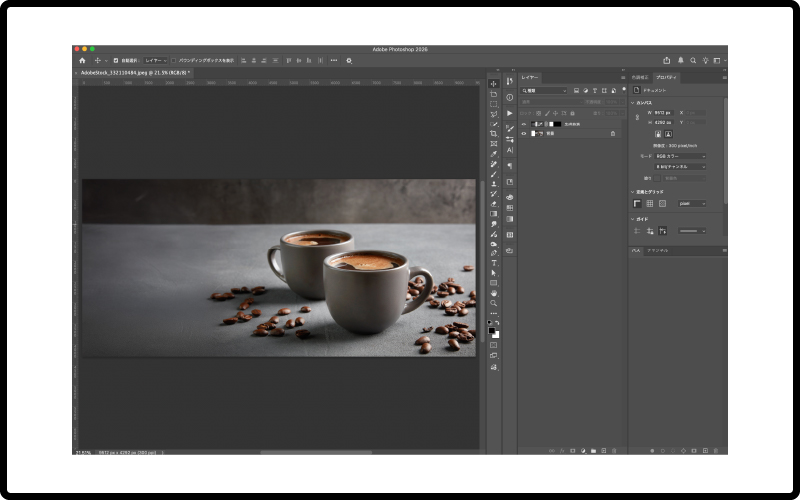Enable the show bounding box checkbox
Viewport: 800px width, 500px height.
tap(173, 60)
